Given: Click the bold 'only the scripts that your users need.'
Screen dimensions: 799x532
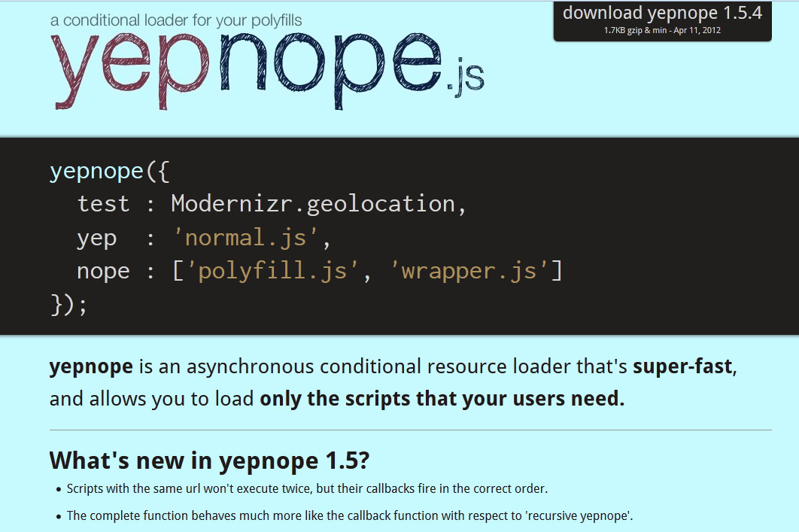Looking at the screenshot, I should [442, 399].
